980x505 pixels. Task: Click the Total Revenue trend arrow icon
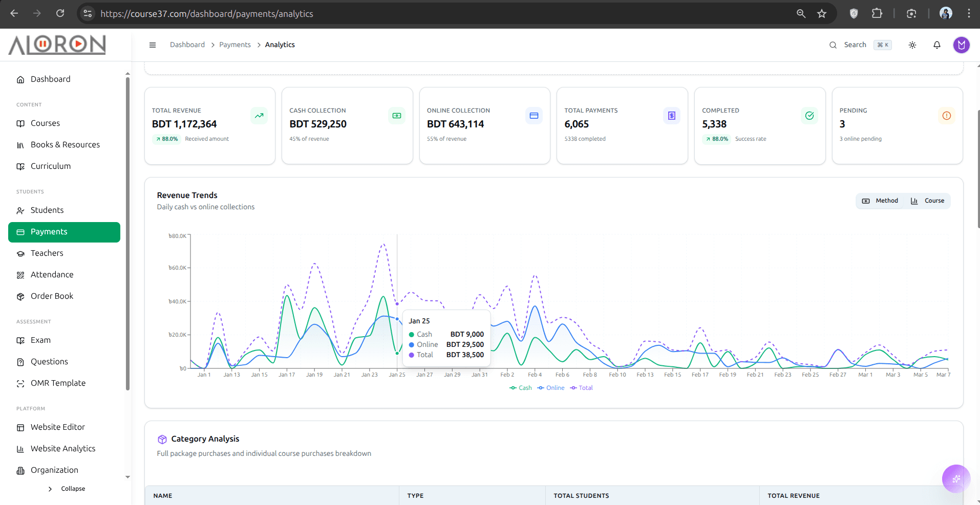point(259,116)
